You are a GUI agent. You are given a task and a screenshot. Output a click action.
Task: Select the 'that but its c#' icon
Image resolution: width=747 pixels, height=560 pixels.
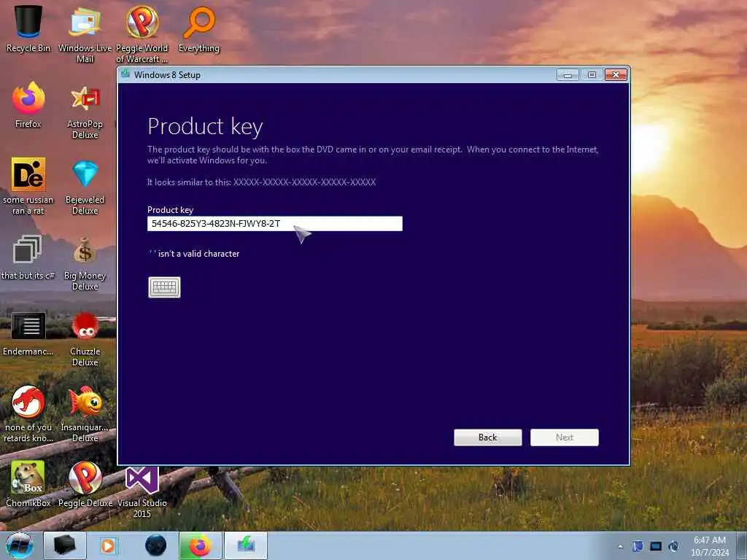(x=28, y=257)
